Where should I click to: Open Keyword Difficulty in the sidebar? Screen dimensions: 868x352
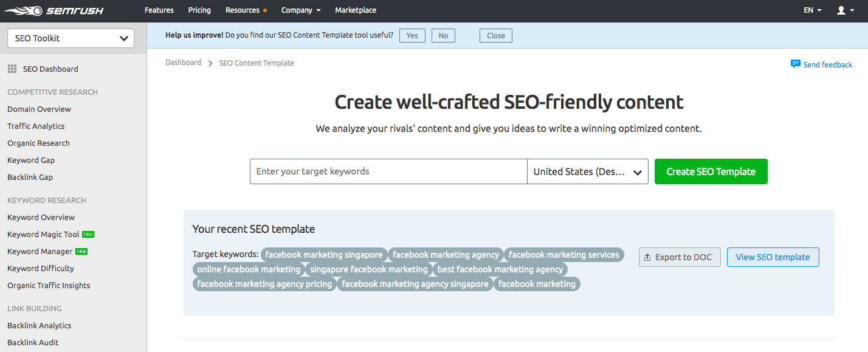[x=41, y=269]
